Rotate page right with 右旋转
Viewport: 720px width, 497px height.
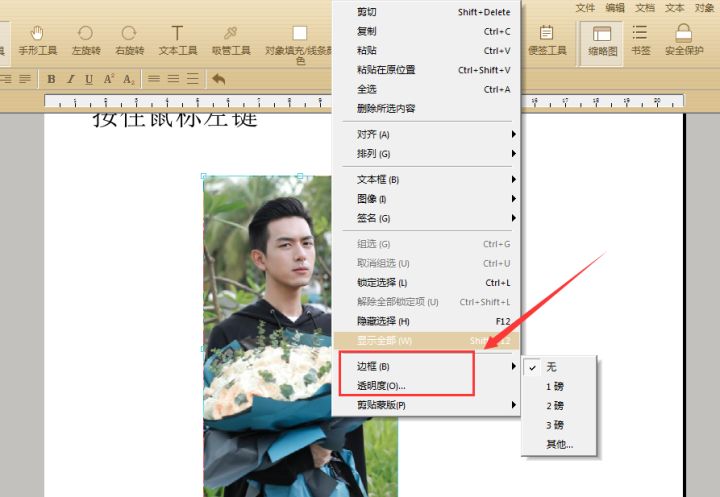[x=129, y=40]
